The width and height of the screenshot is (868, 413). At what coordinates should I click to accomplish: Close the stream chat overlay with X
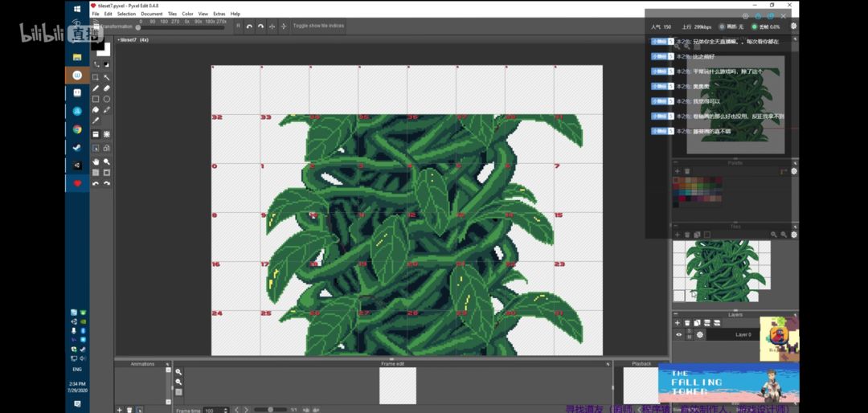pos(784,16)
